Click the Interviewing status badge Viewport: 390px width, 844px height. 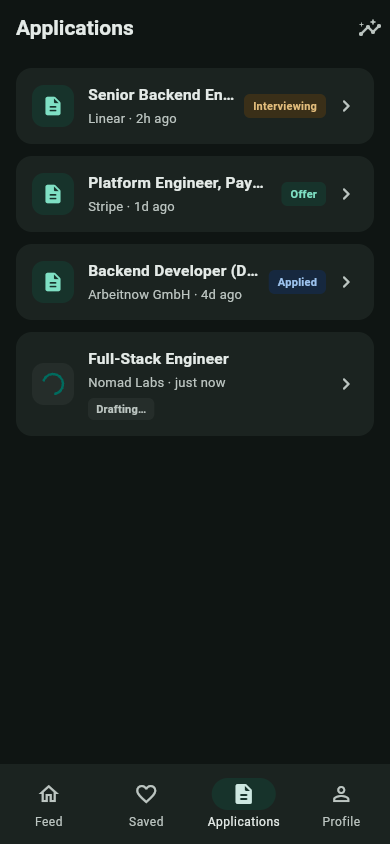(285, 106)
